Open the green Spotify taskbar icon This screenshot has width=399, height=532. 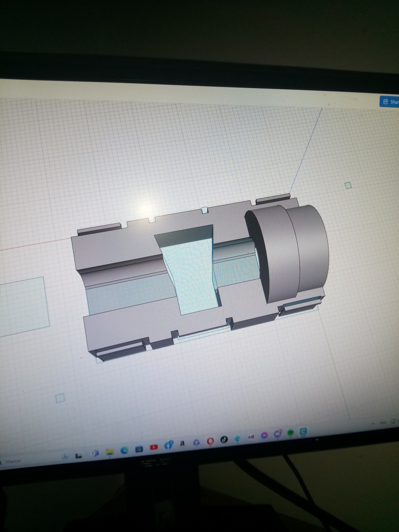[x=290, y=433]
